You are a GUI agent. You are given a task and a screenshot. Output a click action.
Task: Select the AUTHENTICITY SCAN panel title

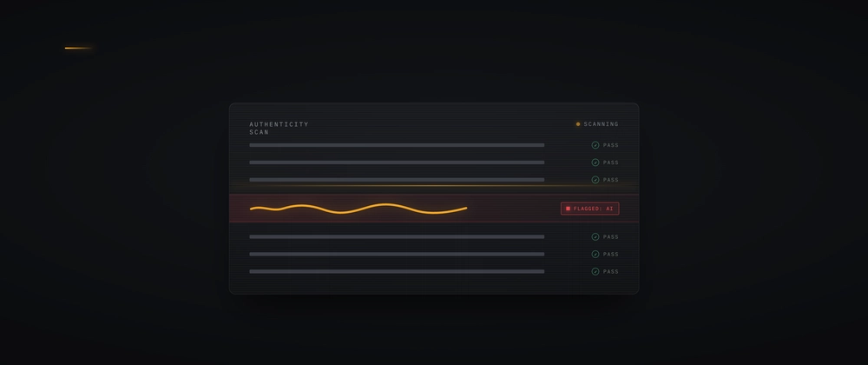pos(279,128)
